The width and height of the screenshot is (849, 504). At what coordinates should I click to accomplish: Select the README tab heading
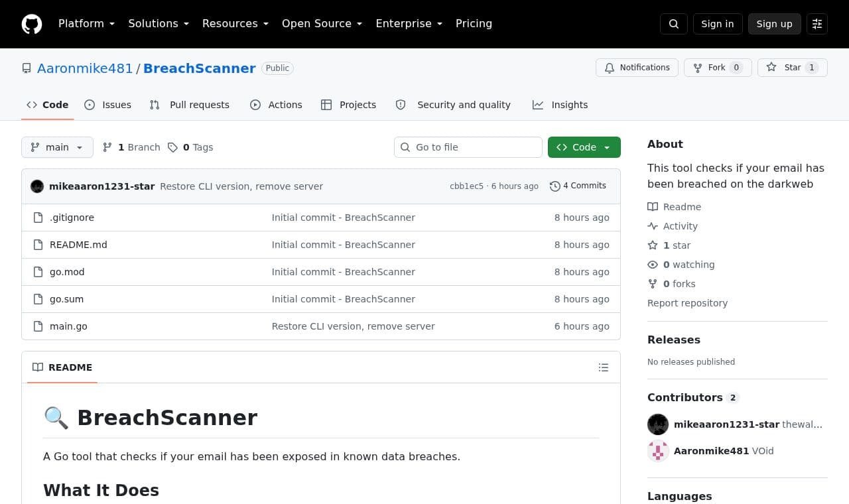pos(62,367)
